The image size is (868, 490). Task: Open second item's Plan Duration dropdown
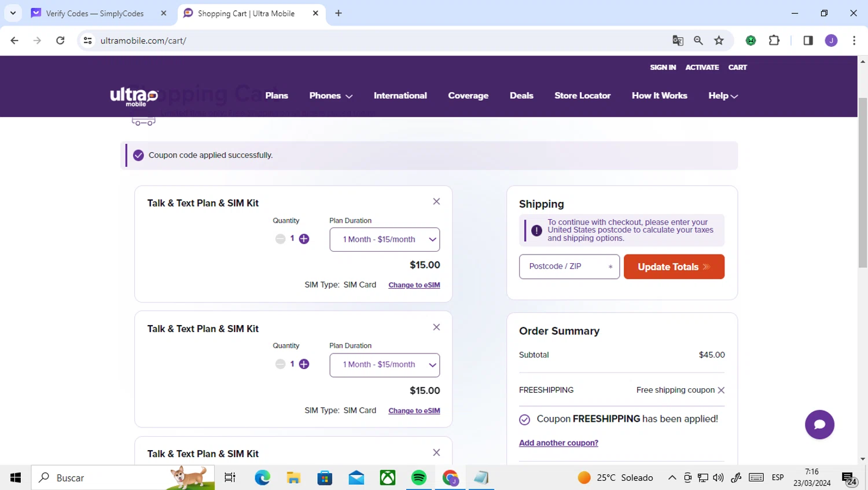[384, 365]
